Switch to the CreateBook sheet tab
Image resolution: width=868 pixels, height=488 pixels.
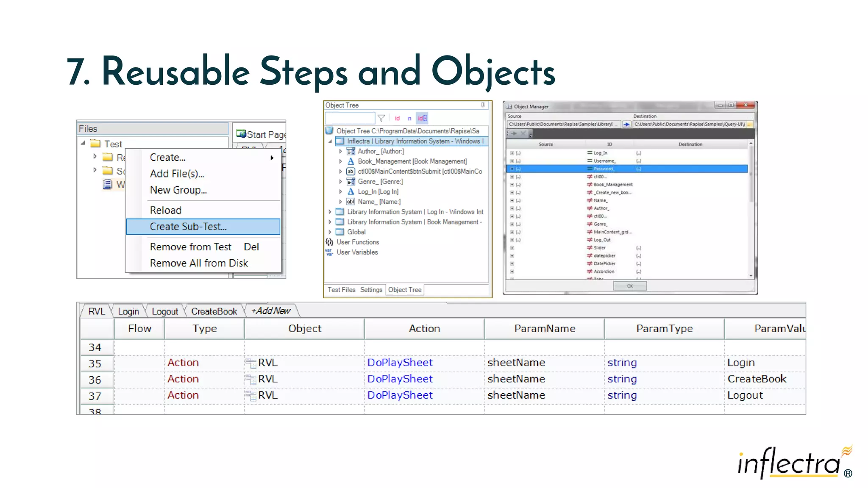(214, 311)
